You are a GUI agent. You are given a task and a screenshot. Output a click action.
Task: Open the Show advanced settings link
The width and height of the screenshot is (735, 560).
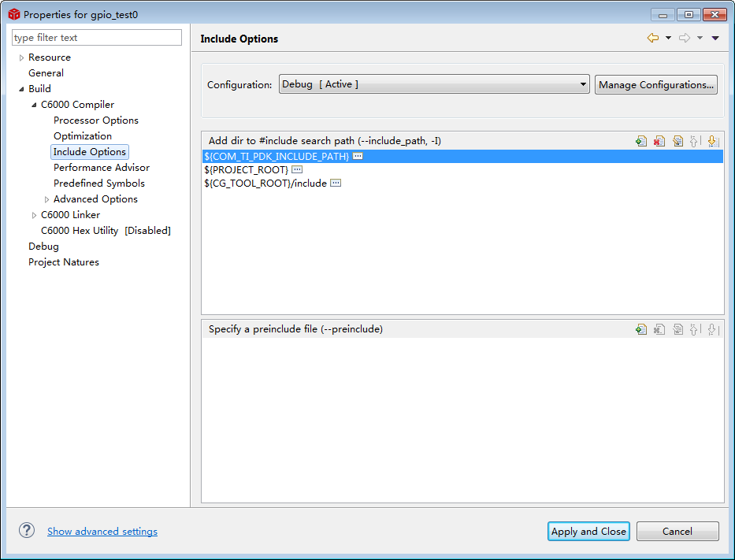102,532
